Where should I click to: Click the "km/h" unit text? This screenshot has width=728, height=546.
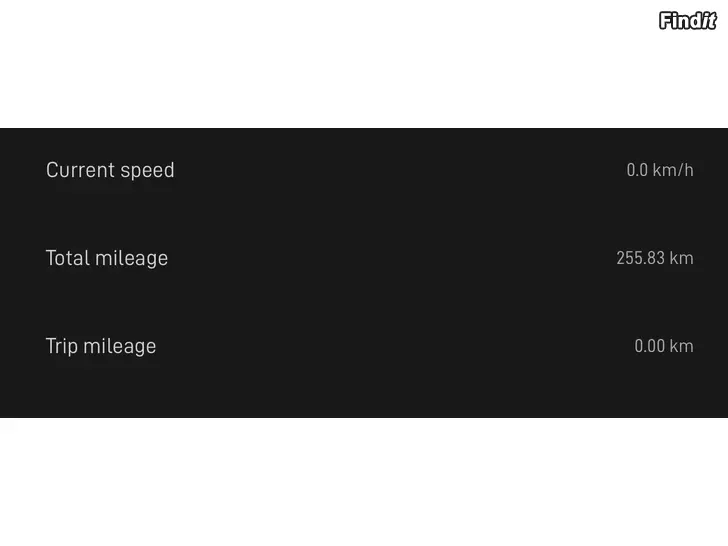673,170
